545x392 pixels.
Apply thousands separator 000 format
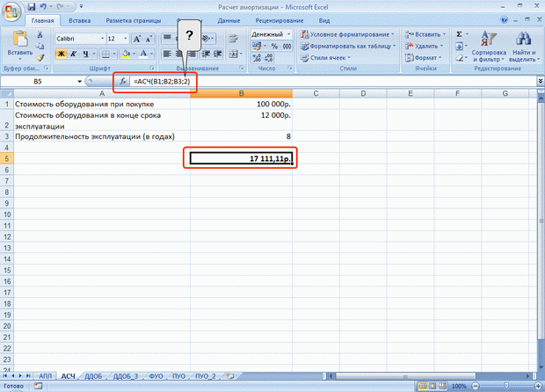[287, 46]
